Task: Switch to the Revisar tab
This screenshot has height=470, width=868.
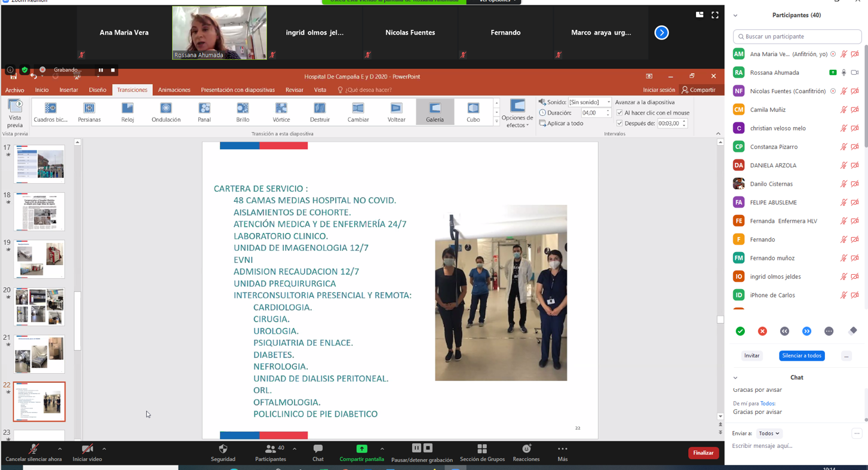Action: point(294,90)
